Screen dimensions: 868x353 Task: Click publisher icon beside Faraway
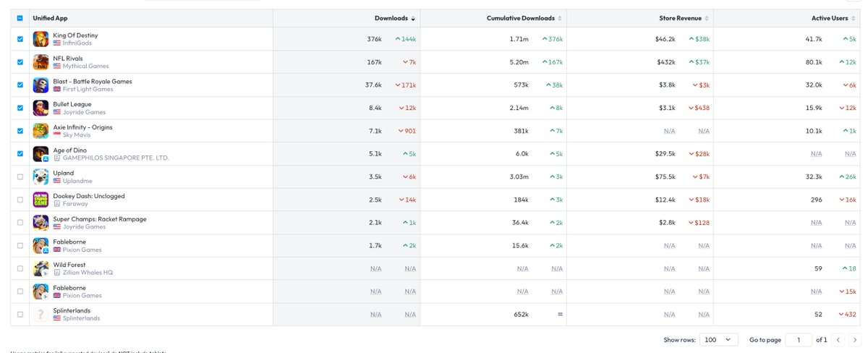pyautogui.click(x=57, y=205)
